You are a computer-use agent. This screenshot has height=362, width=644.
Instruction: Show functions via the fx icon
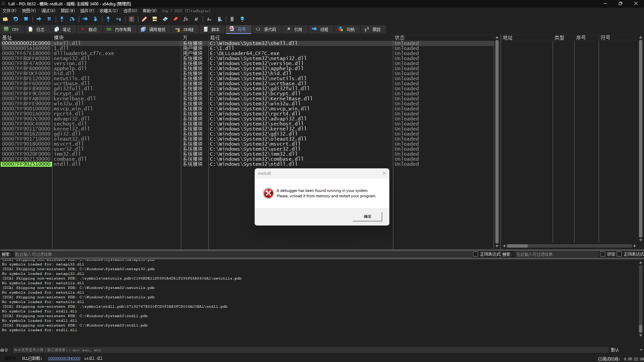[x=186, y=19]
